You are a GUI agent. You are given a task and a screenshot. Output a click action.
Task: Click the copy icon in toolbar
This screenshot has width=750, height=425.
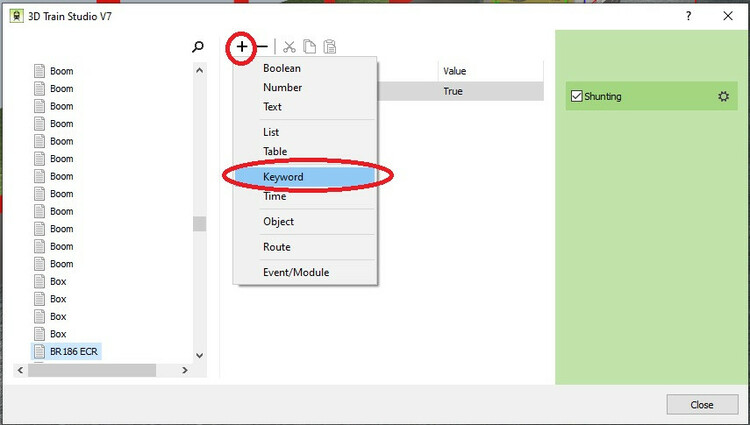click(x=309, y=46)
